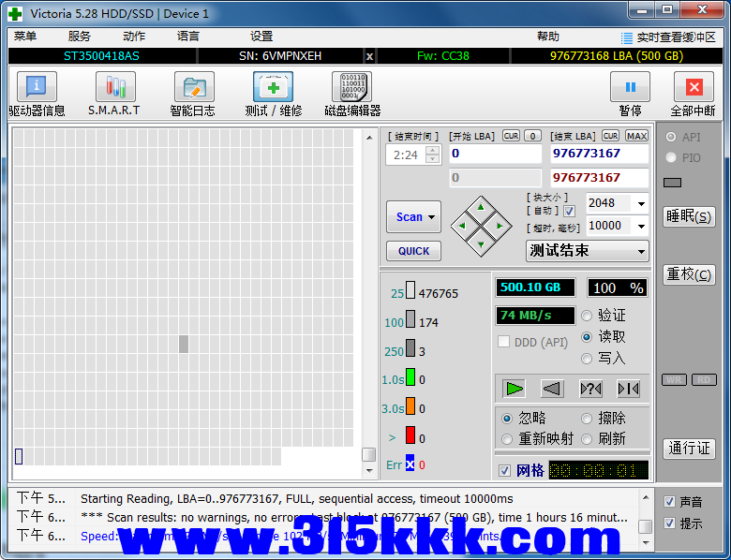Open the language (语言) menu
731x560 pixels.
(187, 37)
